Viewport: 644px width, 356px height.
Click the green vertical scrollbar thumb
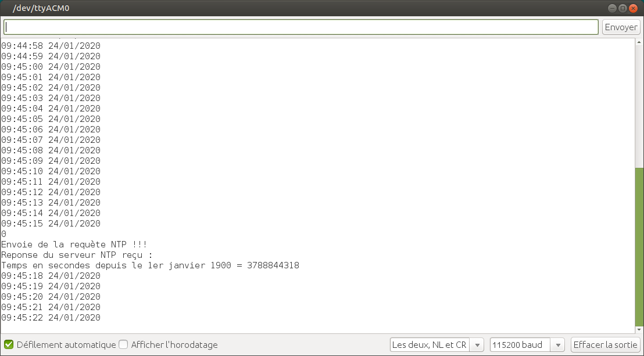639,244
